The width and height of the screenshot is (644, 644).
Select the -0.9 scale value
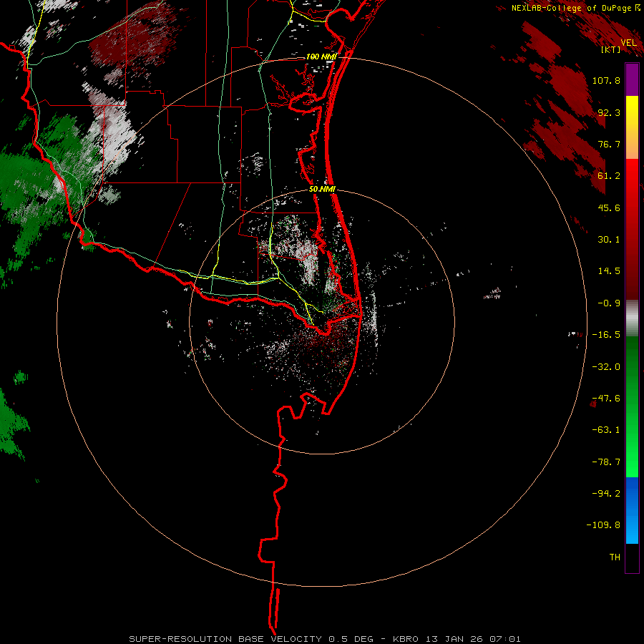tap(609, 303)
